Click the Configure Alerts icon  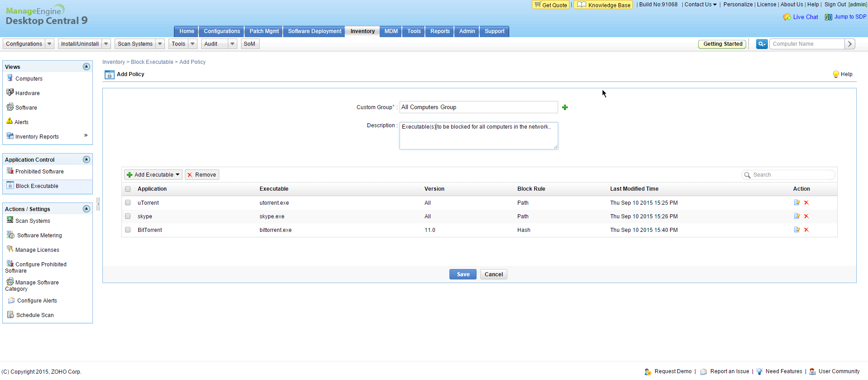coord(11,300)
